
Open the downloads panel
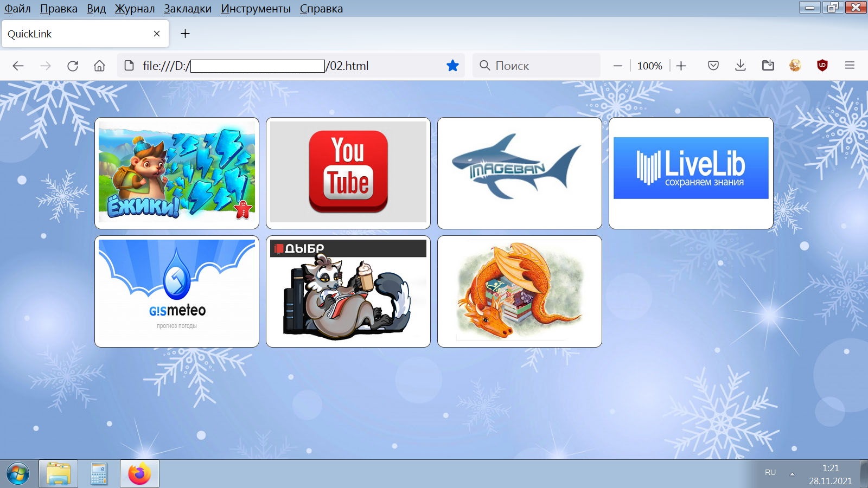point(741,66)
